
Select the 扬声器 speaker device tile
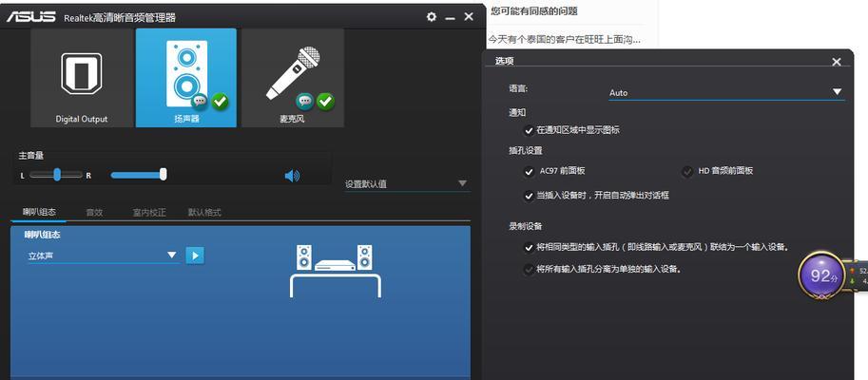186,78
